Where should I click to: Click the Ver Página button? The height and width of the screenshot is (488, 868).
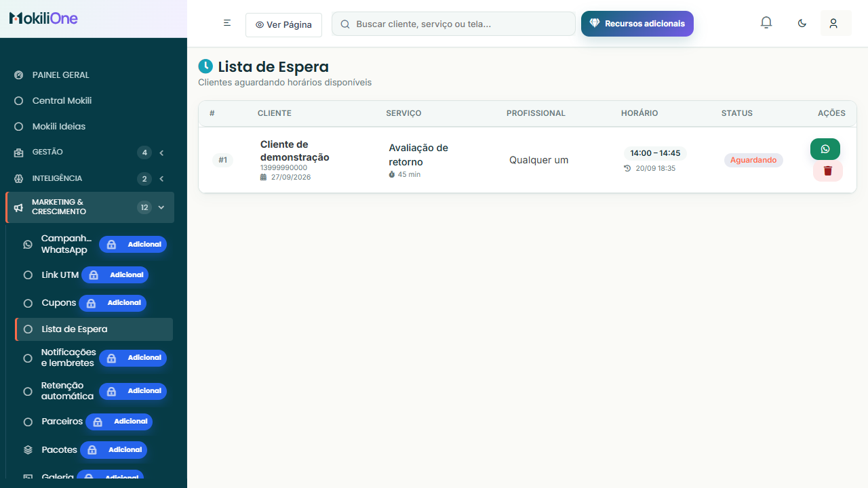283,24
